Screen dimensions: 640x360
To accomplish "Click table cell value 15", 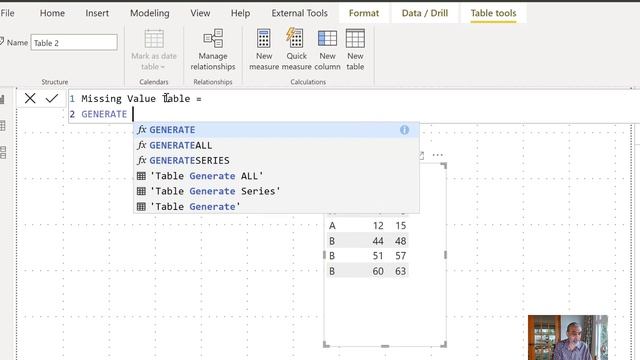I will pyautogui.click(x=400, y=226).
